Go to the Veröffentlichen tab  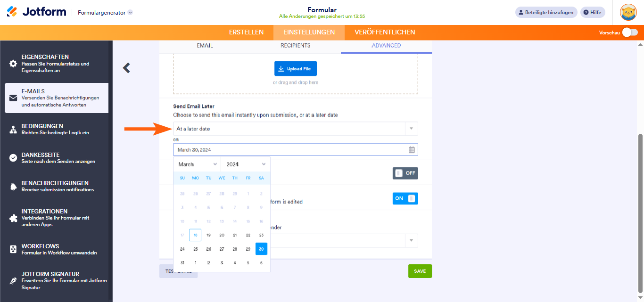[385, 33]
